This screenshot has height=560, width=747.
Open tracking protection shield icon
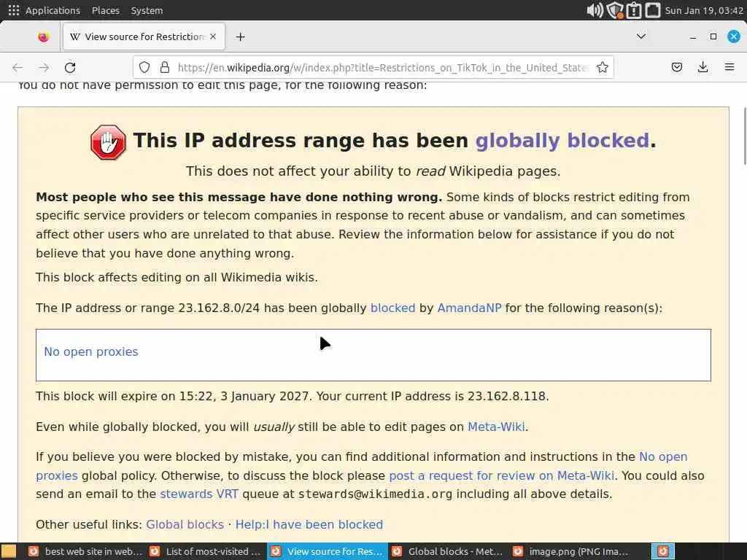click(144, 67)
